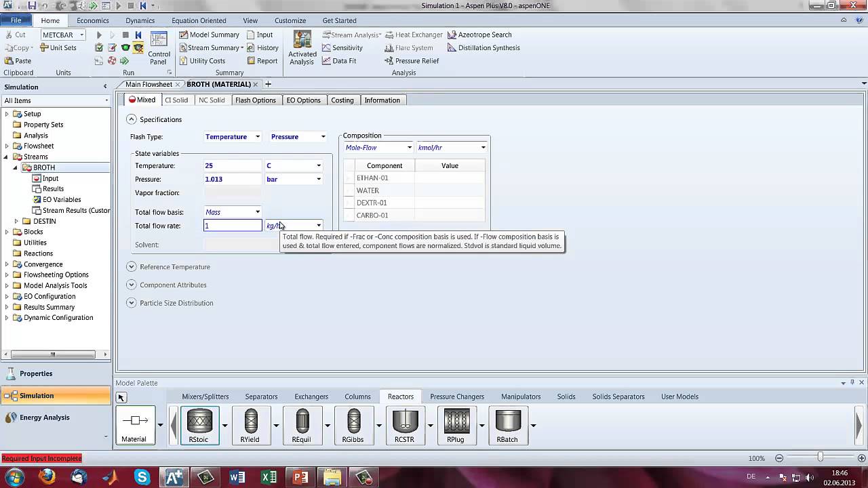This screenshot has height=488, width=868.
Task: Switch to the Dynamics ribbon tab
Action: tap(140, 20)
